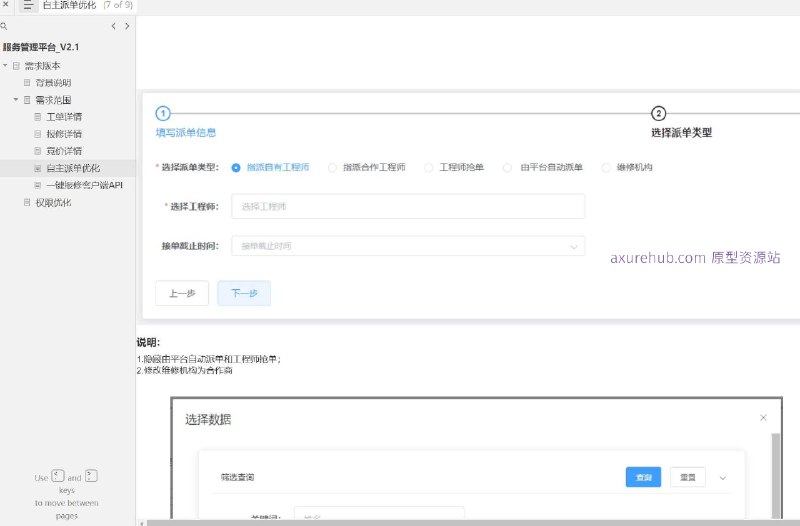Go to next page arrow
The height and width of the screenshot is (526, 800).
[x=127, y=26]
